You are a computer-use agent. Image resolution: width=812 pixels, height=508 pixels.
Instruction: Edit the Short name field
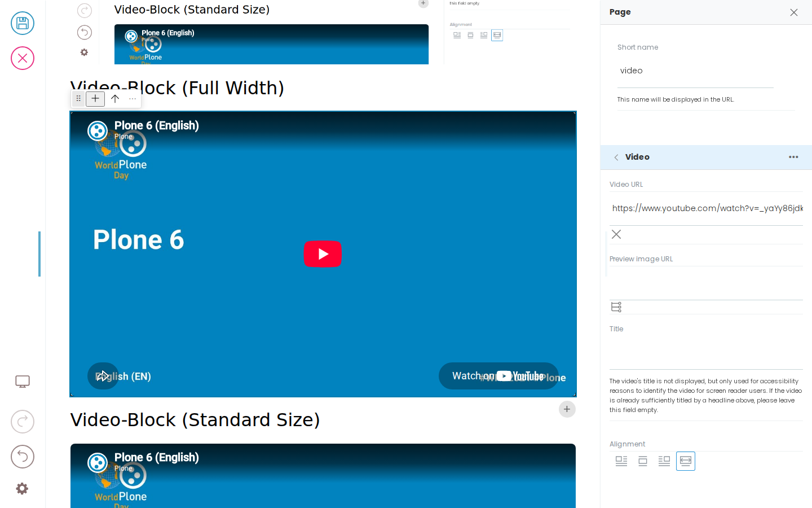(695, 71)
